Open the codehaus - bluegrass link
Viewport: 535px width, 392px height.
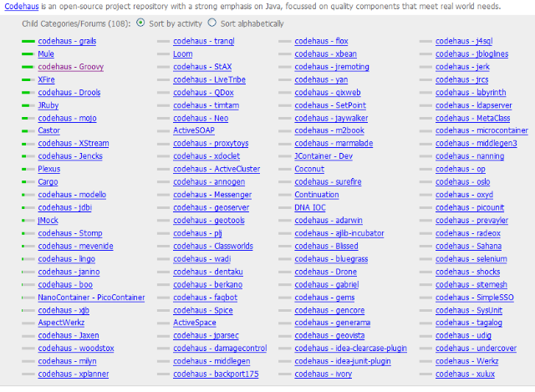(x=331, y=259)
